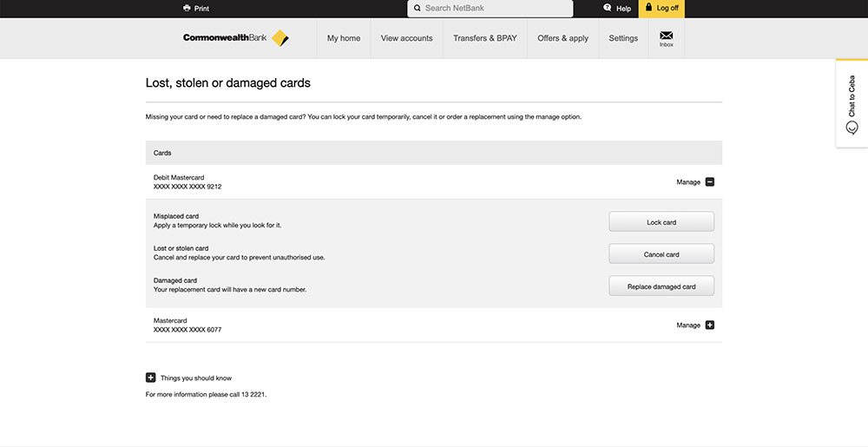Click the Manage label for Mastercard 6077
The height and width of the screenshot is (447, 868).
(x=688, y=325)
